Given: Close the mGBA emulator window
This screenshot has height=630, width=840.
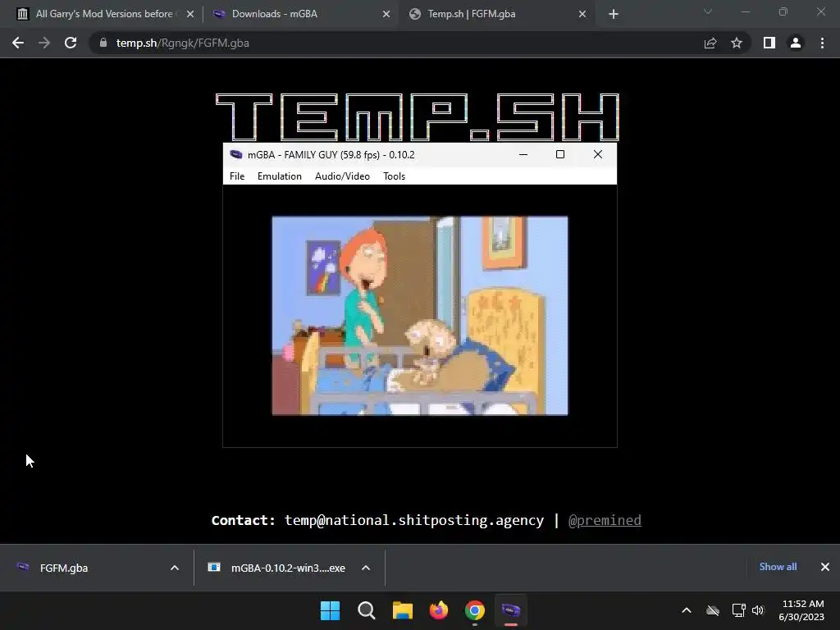Looking at the screenshot, I should click(598, 154).
